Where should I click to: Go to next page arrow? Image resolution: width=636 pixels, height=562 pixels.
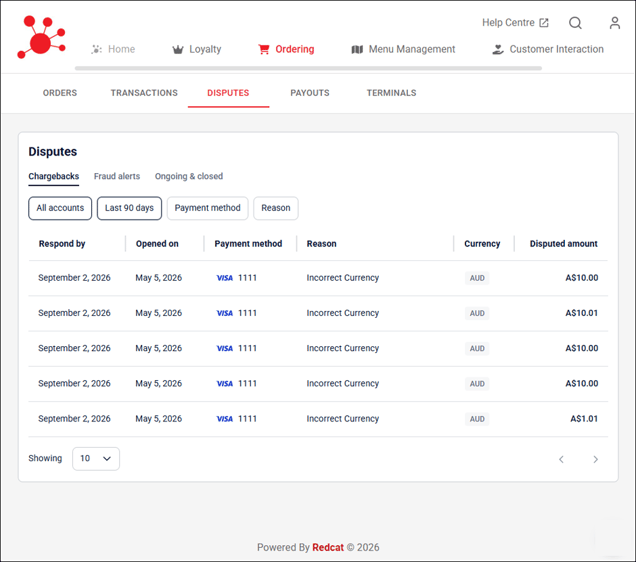(595, 459)
